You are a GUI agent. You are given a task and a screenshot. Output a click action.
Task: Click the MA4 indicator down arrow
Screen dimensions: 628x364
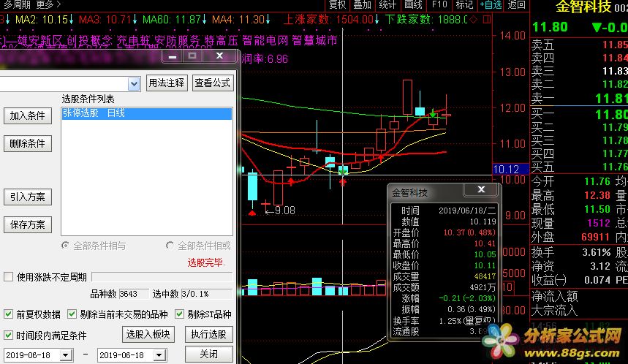coord(268,19)
